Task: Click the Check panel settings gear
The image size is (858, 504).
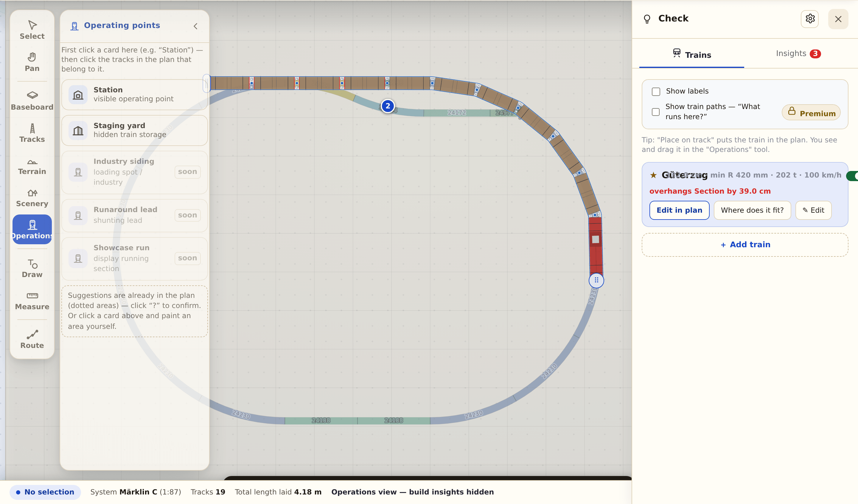Action: coord(810,19)
